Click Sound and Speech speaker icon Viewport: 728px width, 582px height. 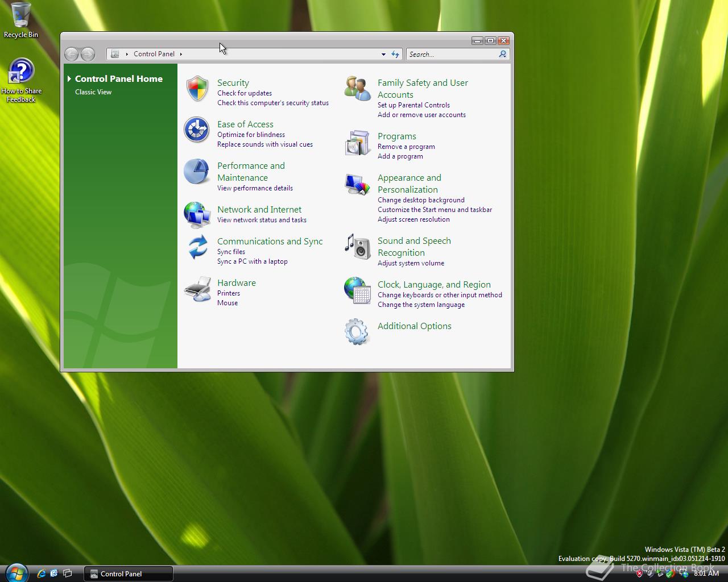pos(358,247)
